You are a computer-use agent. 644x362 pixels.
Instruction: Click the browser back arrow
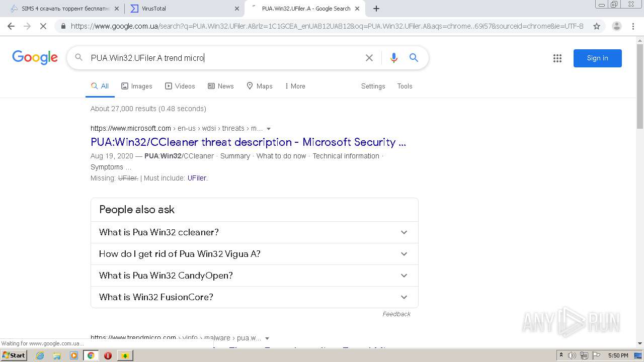coord(11,26)
